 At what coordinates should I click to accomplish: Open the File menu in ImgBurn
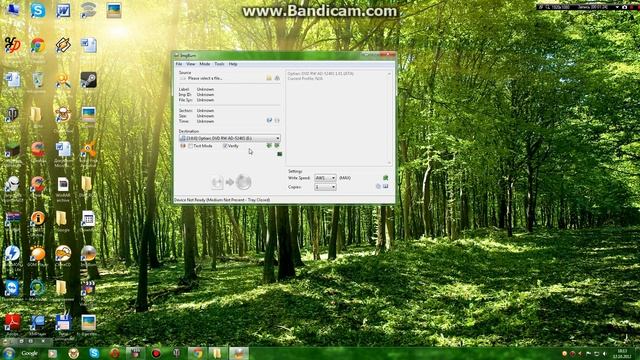tap(179, 64)
